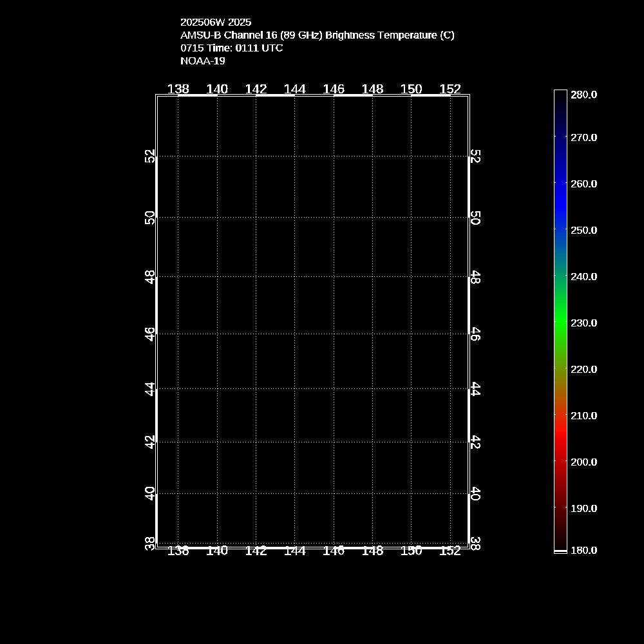Click longitude label 144 on top axis
The width and height of the screenshot is (644, 644).
click(x=295, y=89)
